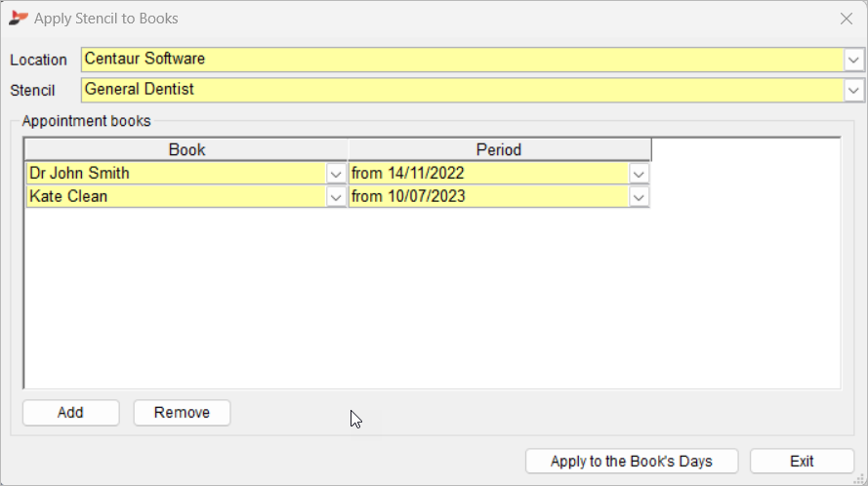
Task: Click the Period column header
Action: click(x=499, y=150)
